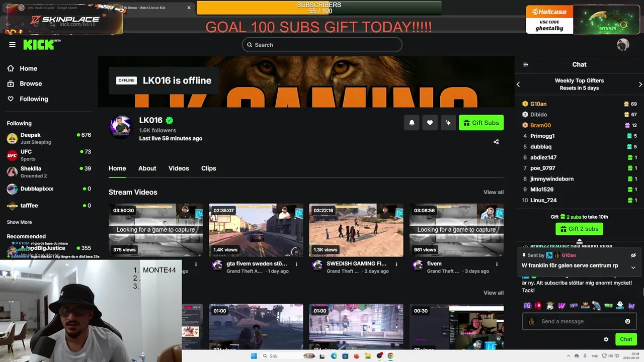Go to Home in sidebar
This screenshot has height=362, width=644.
point(23,68)
